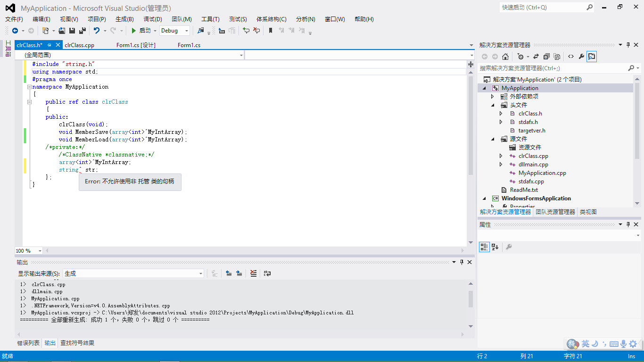Switch to the 错误列表 tab
The height and width of the screenshot is (362, 644).
pyautogui.click(x=28, y=343)
